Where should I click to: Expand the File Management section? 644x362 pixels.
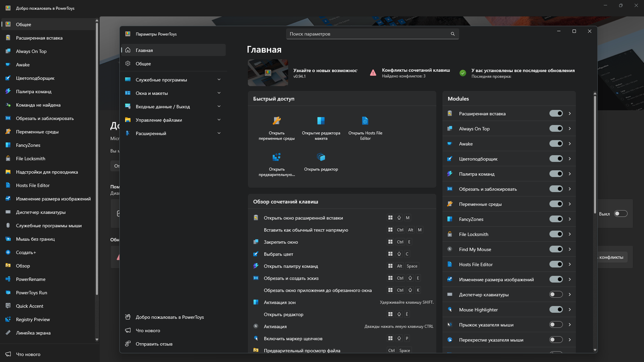(x=219, y=120)
